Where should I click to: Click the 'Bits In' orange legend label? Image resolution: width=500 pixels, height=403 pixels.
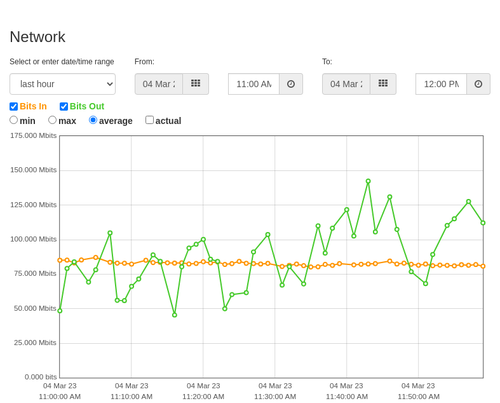tap(33, 106)
